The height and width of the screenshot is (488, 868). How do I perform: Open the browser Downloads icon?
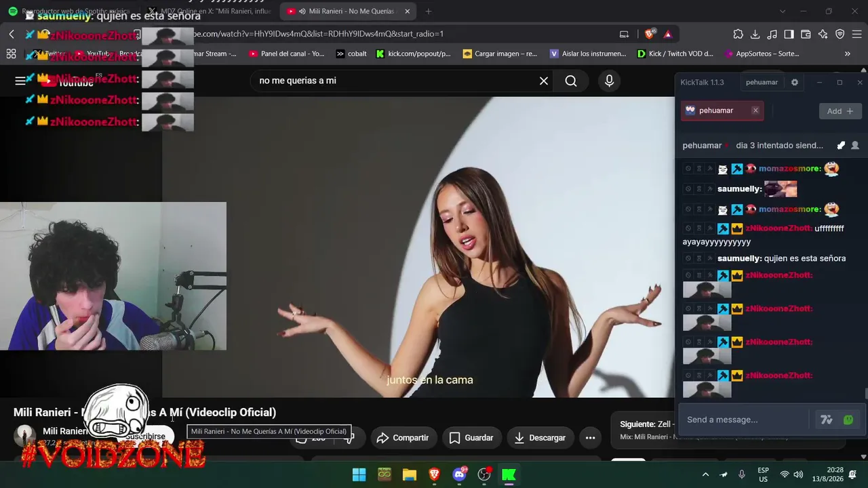point(755,34)
